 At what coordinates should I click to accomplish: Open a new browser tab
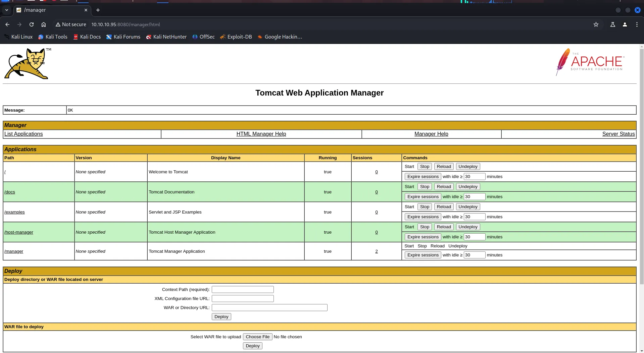pos(98,10)
